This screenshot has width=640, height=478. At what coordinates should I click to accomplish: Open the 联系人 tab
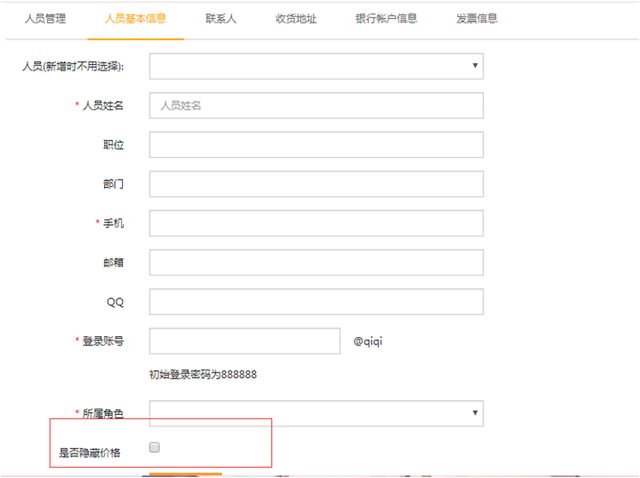click(221, 19)
